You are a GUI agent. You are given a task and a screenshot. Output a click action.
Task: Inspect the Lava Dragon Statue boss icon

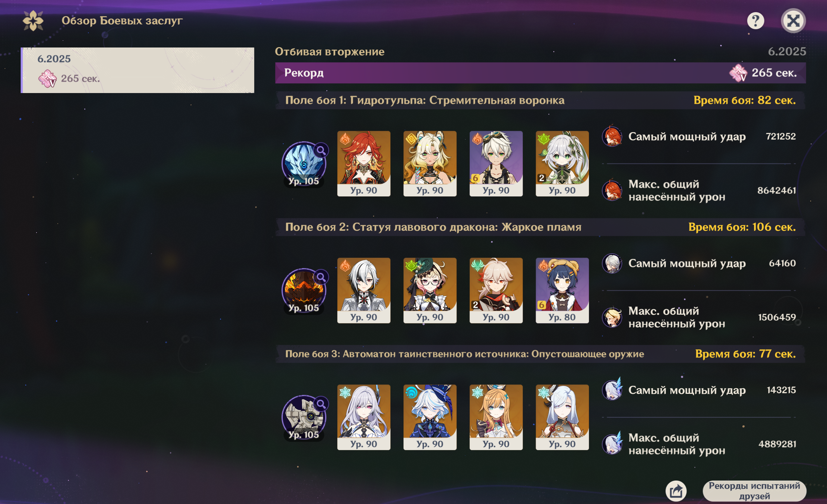304,290
